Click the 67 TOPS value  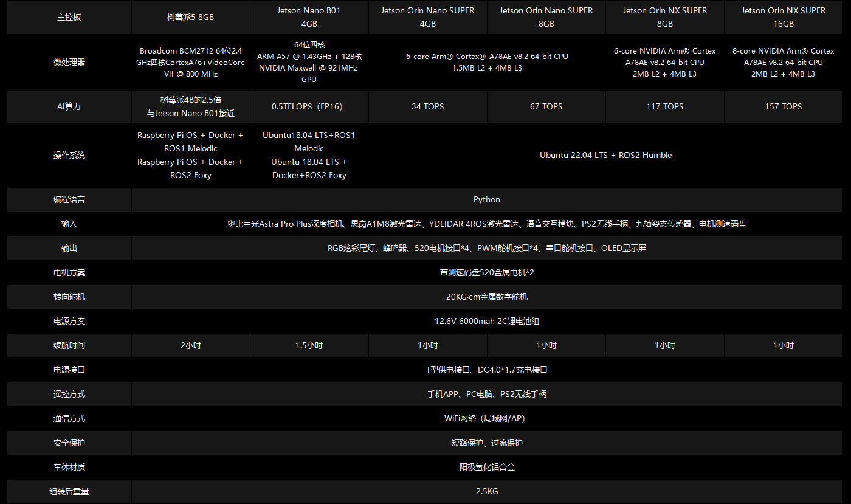tap(546, 106)
